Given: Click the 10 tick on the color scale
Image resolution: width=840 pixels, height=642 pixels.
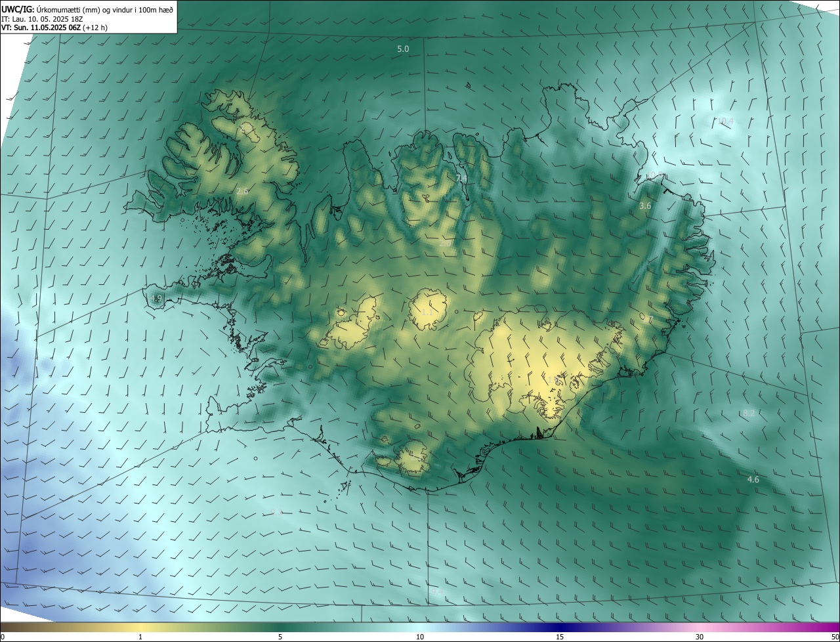Looking at the screenshot, I should point(420,637).
